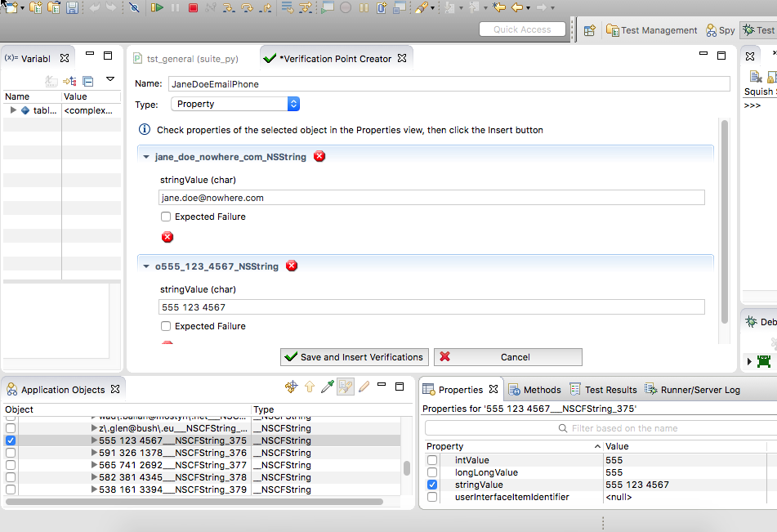Click Save and Insert Verifications button

tap(354, 357)
